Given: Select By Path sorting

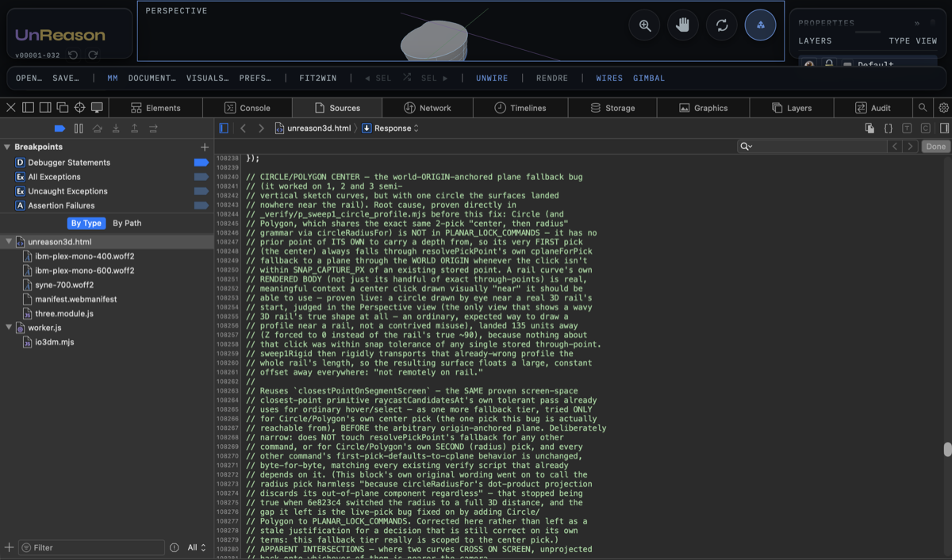Looking at the screenshot, I should coord(127,223).
